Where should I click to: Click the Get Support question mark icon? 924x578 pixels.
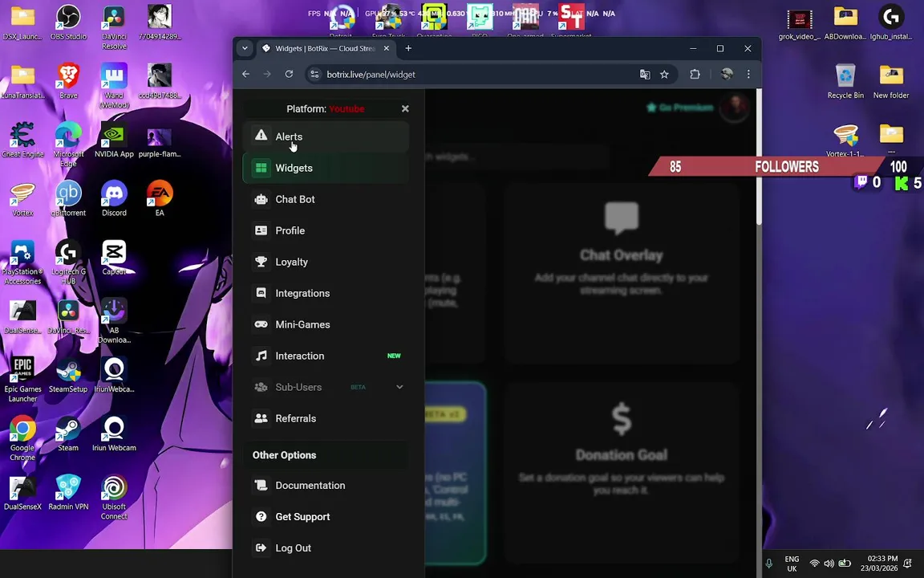(x=261, y=517)
